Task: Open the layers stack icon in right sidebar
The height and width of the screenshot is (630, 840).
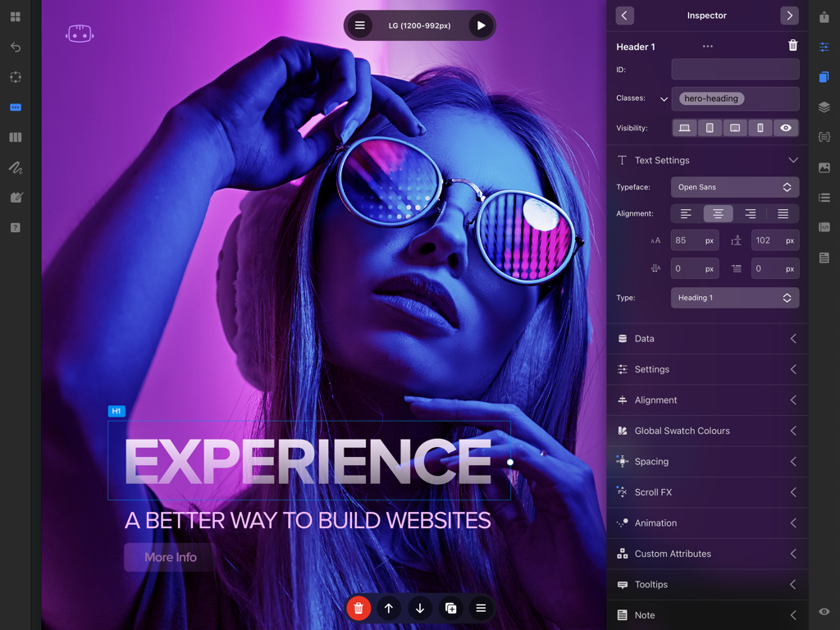Action: pyautogui.click(x=824, y=107)
